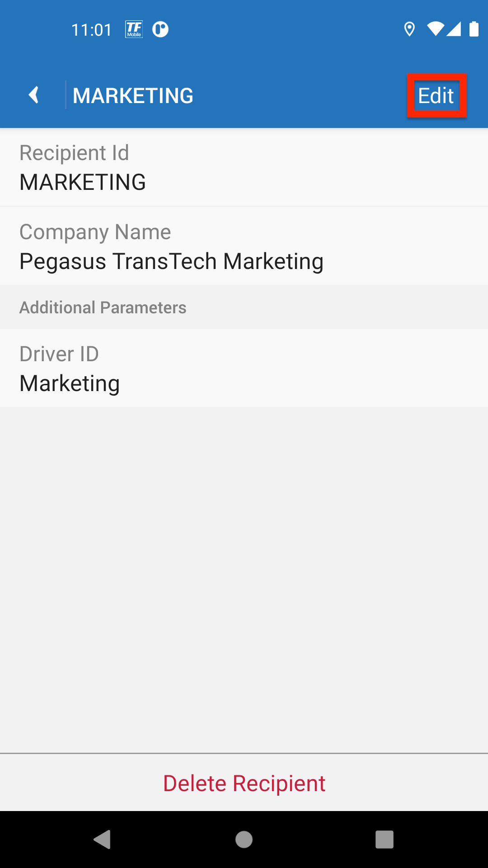The image size is (488, 868).
Task: Tap the Additional Parameters section header
Action: 103,307
